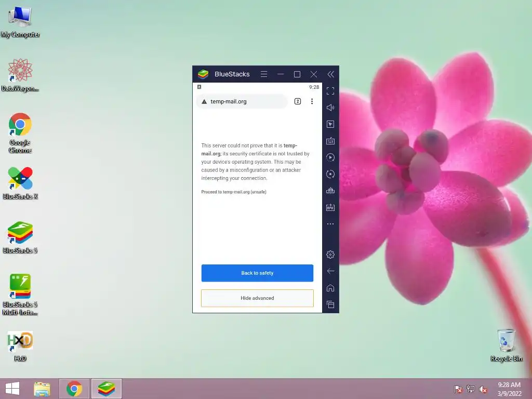Click the network tray icon

(x=471, y=389)
